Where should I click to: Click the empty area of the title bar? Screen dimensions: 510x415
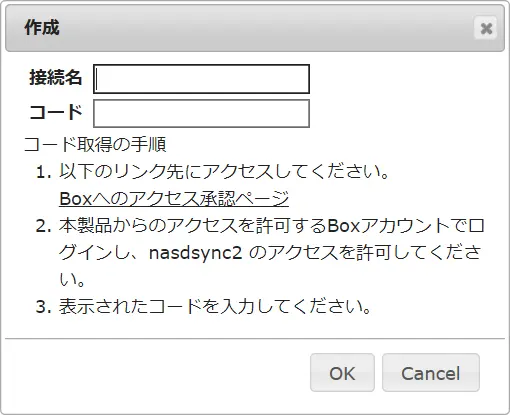coord(267,28)
